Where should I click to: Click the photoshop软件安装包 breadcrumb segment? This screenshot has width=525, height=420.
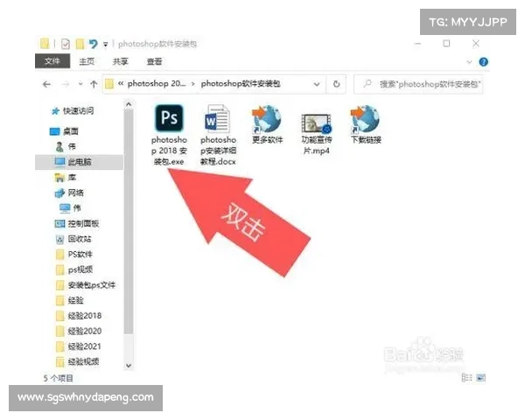(241, 83)
